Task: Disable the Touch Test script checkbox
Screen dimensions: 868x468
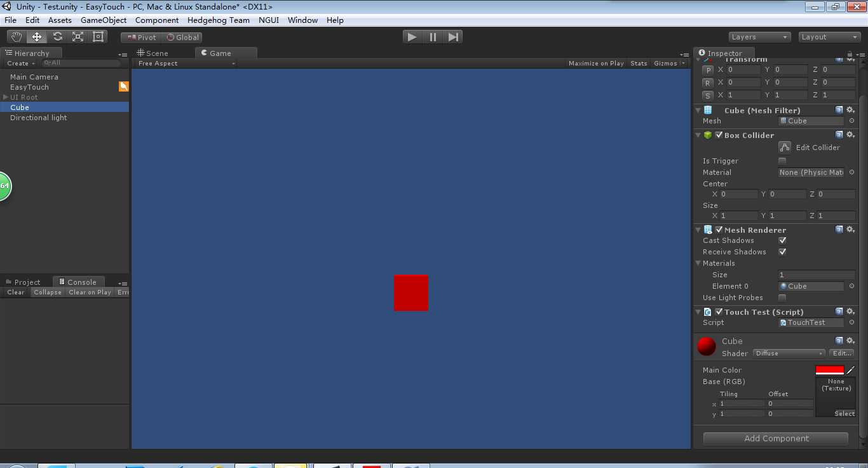Action: (719, 312)
